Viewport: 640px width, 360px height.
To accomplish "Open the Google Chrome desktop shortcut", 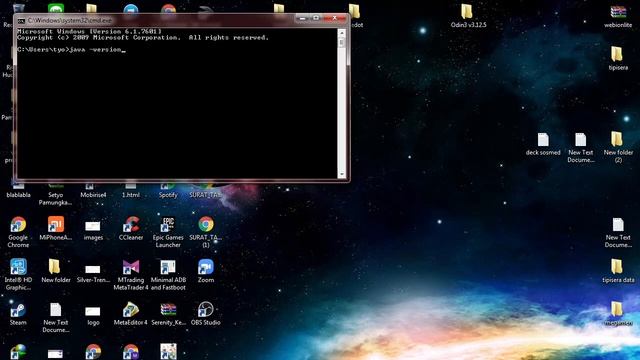I will [18, 232].
